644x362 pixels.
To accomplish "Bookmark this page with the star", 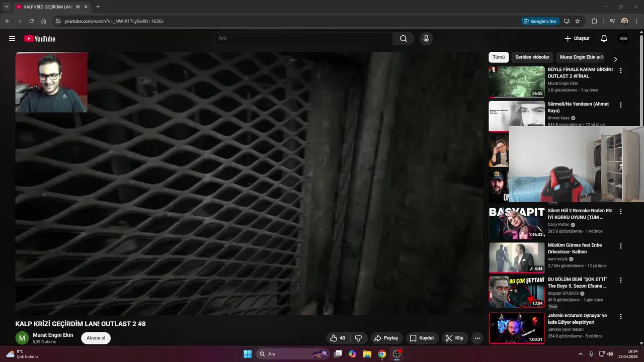I will tap(578, 21).
